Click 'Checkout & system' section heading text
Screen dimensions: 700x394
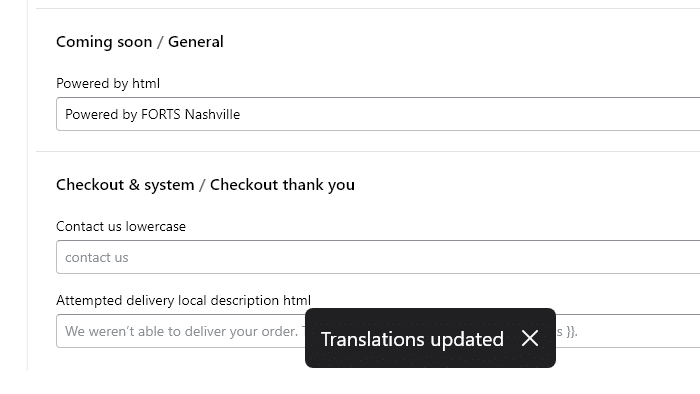click(x=125, y=185)
